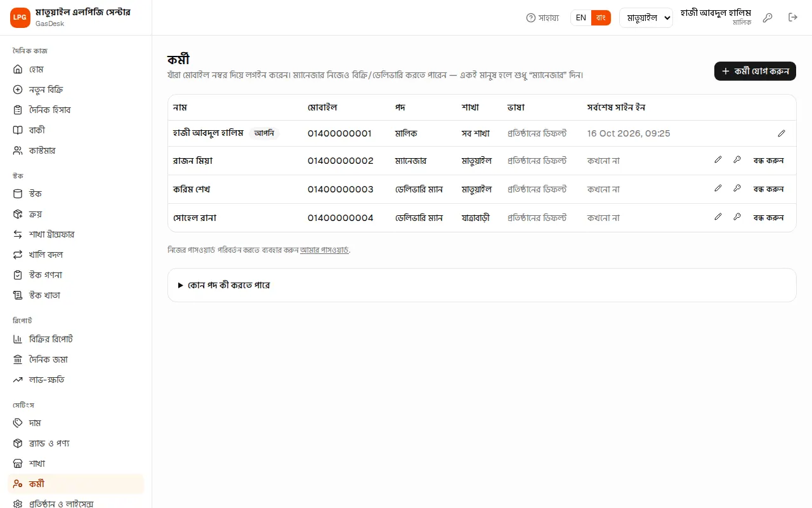Click বন্ধ করুন for সোহেল রানা

click(768, 218)
